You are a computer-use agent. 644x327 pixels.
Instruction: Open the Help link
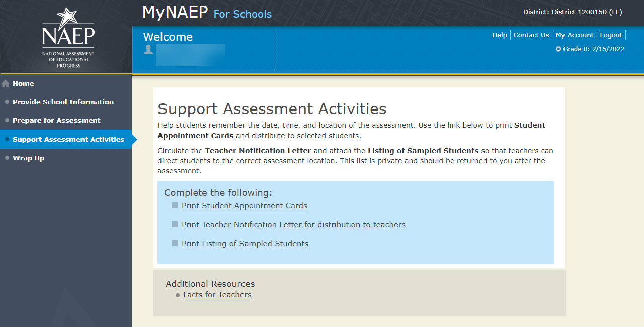500,35
